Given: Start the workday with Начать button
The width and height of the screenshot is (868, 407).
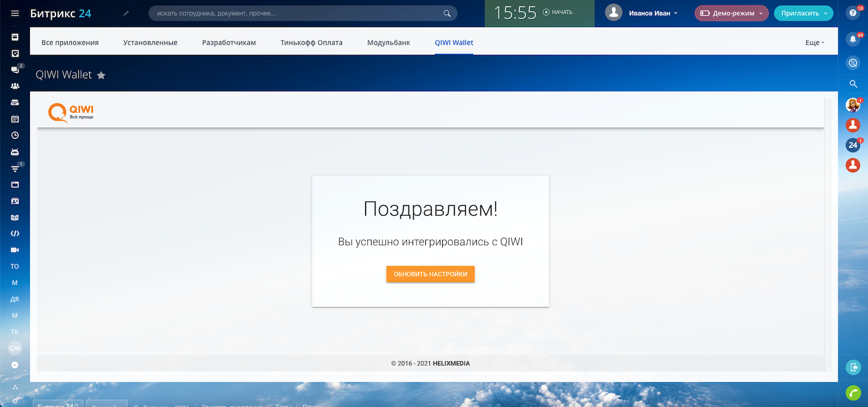Looking at the screenshot, I should point(557,13).
